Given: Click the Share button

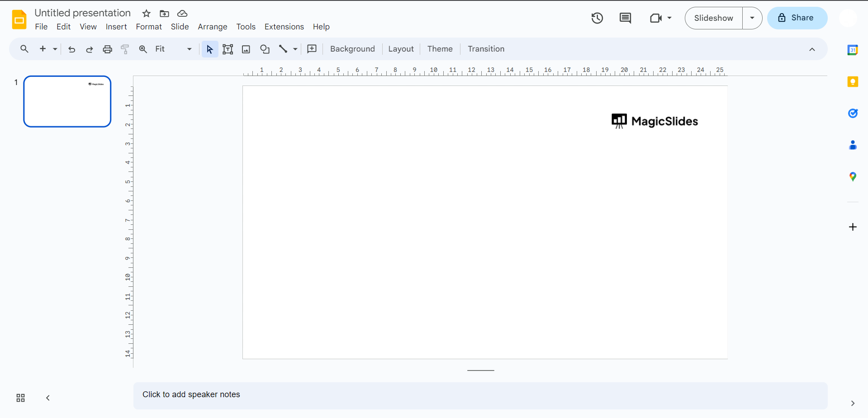Looking at the screenshot, I should pyautogui.click(x=797, y=18).
